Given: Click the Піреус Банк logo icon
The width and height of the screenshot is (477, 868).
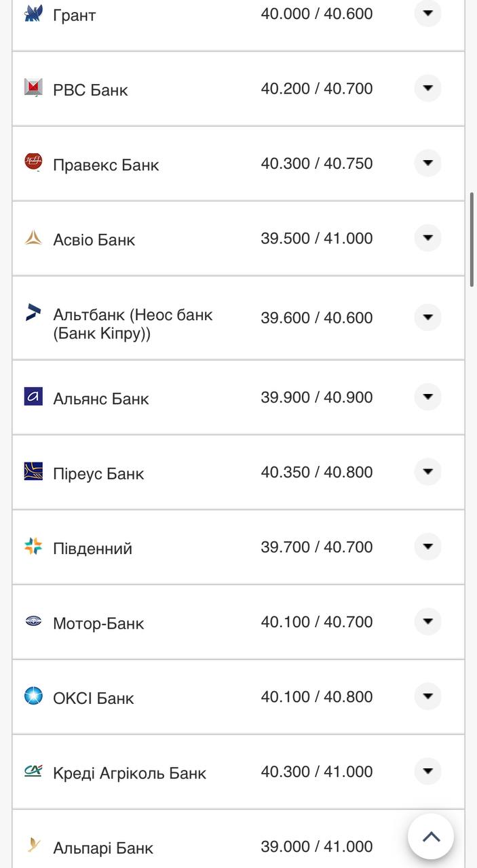Looking at the screenshot, I should [32, 472].
